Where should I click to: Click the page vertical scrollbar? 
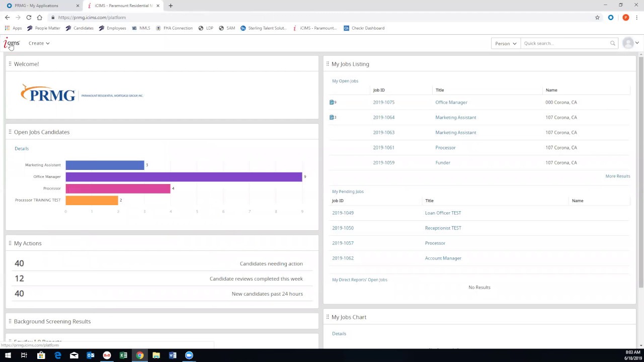coord(641,171)
